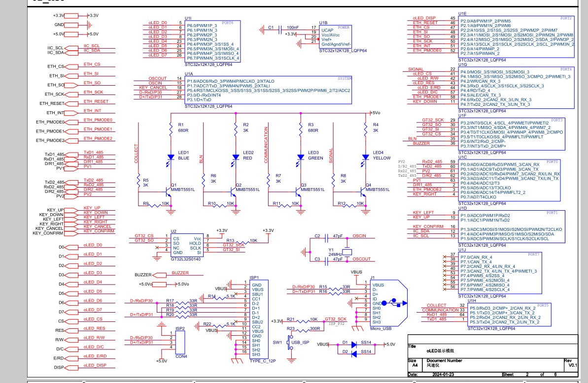Click the KEY_CONFIRM port on left side
The width and height of the screenshot is (588, 383).
click(x=71, y=233)
